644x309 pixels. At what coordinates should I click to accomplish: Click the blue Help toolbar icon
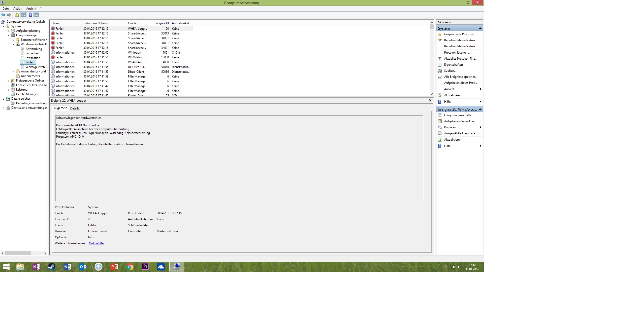click(x=30, y=15)
